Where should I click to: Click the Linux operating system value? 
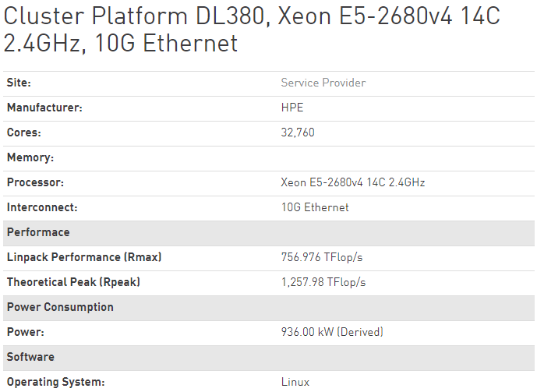point(295,382)
